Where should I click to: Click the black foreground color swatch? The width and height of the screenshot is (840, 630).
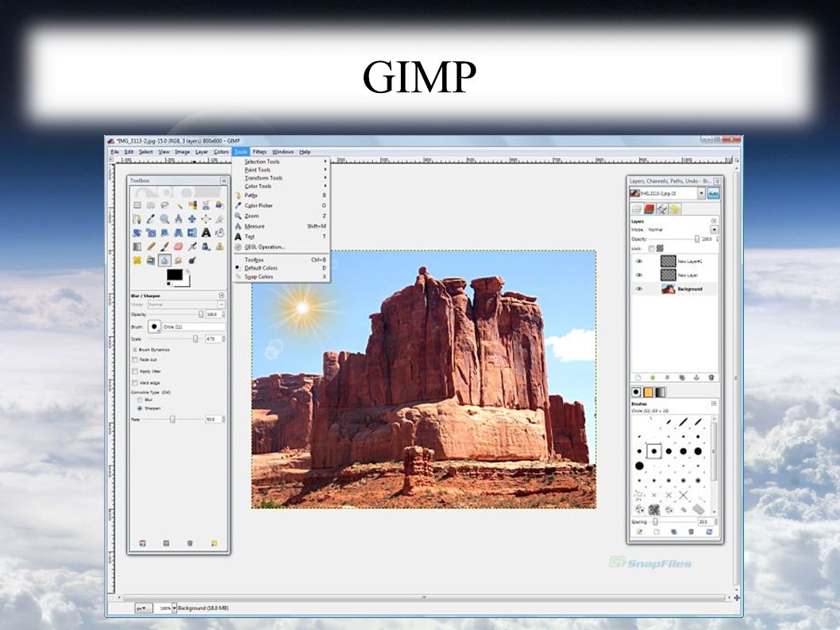tap(175, 275)
